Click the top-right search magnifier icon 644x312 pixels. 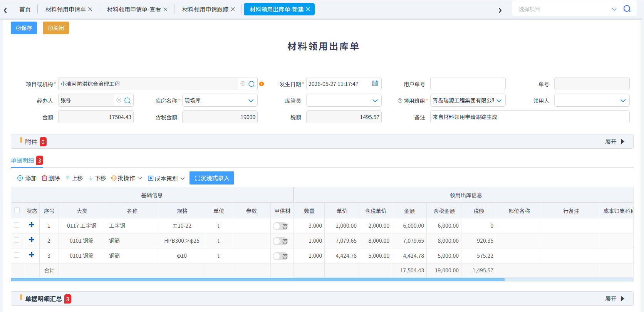[x=627, y=9]
